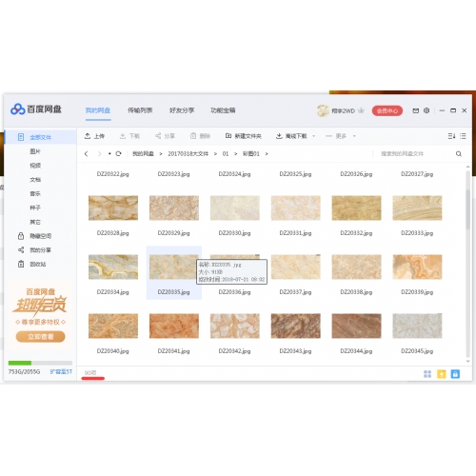
Task: Open the sort order icon
Action: coord(451,136)
